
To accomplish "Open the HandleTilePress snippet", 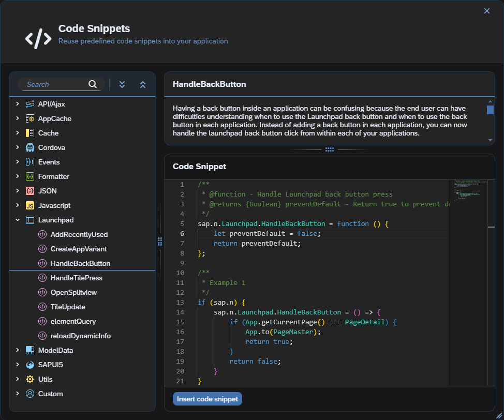I will 82,278.
